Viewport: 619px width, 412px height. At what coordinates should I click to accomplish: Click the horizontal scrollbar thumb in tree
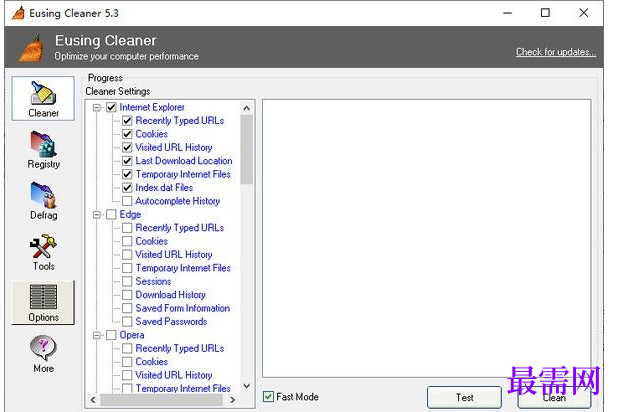[161, 400]
